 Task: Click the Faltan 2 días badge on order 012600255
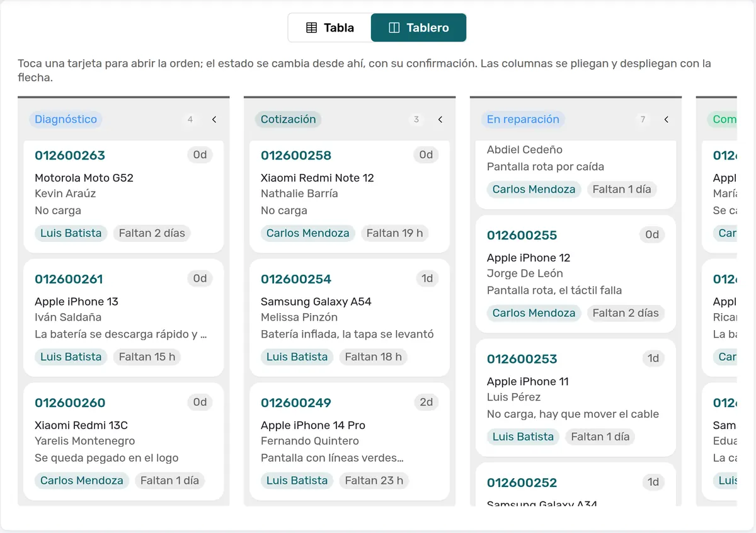click(x=626, y=313)
